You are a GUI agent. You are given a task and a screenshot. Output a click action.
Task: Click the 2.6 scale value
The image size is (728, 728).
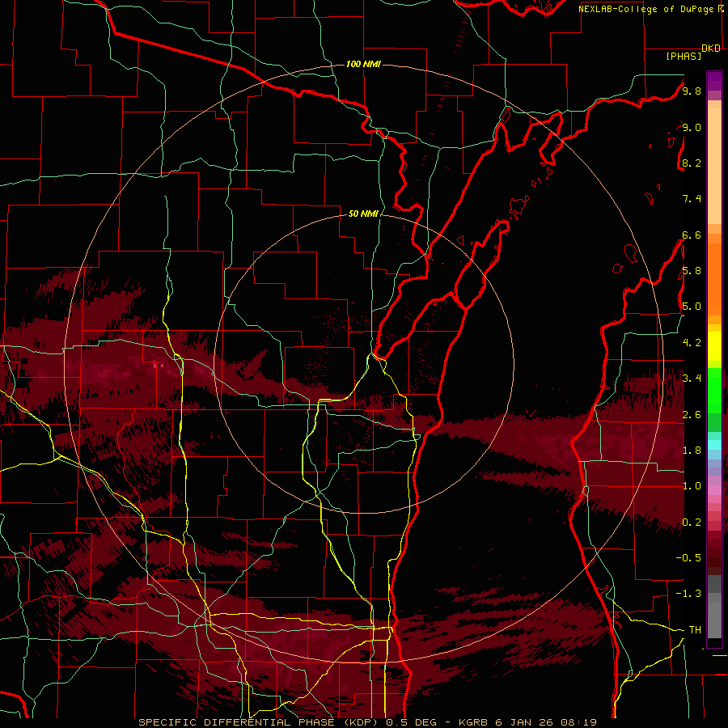[692, 414]
